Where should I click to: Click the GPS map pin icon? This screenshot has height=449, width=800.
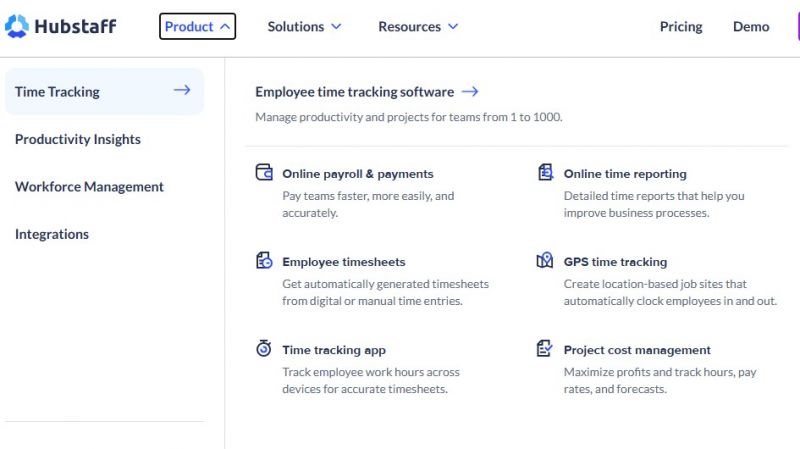click(x=545, y=260)
